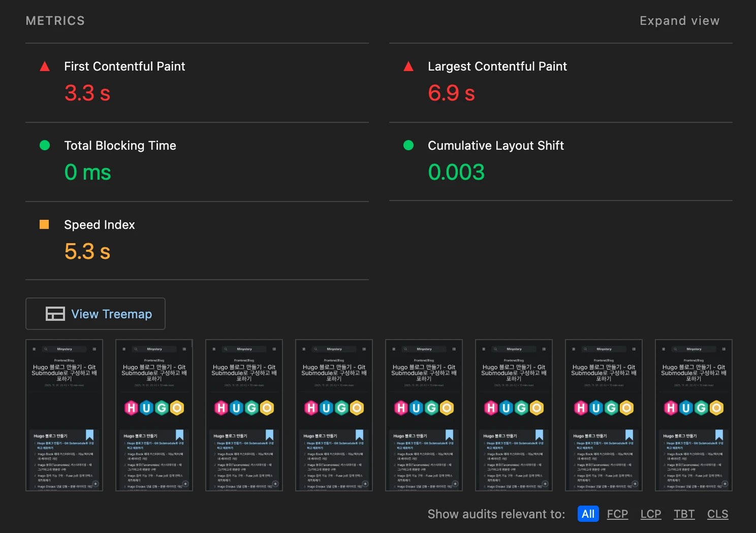The image size is (756, 533).
Task: Open the second filmstrip screenshot thumbnail
Action: point(154,415)
